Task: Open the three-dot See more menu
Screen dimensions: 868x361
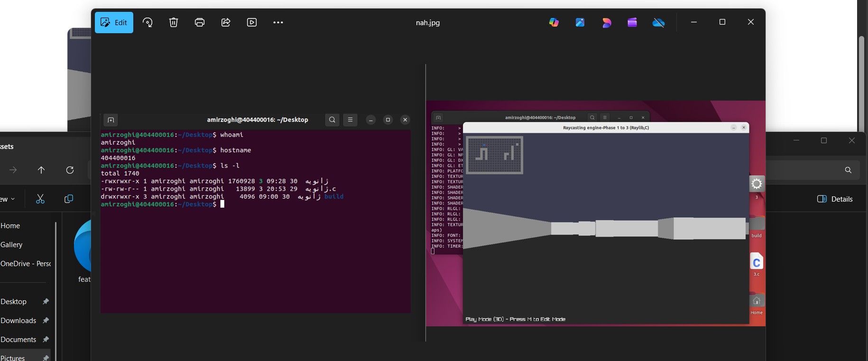Action: [x=278, y=22]
